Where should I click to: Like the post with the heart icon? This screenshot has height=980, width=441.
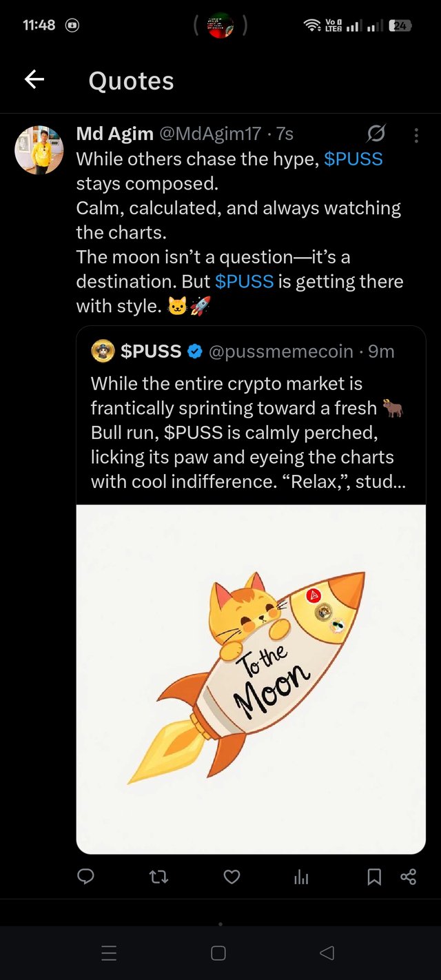coord(232,877)
